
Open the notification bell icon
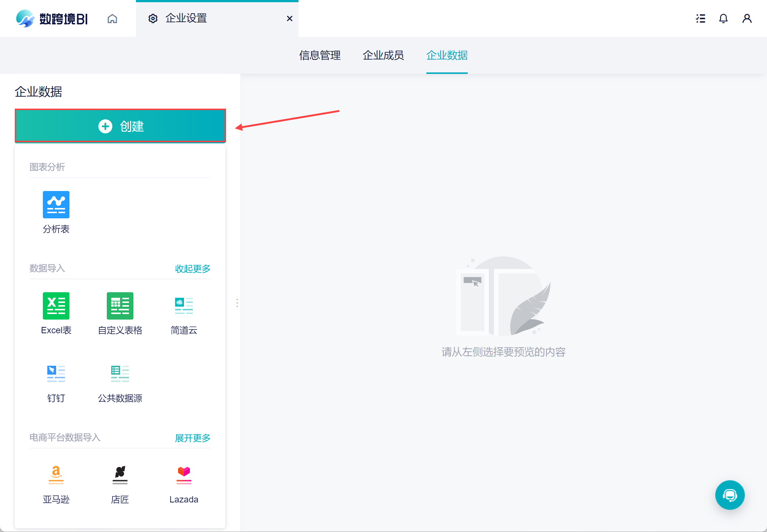click(x=723, y=18)
